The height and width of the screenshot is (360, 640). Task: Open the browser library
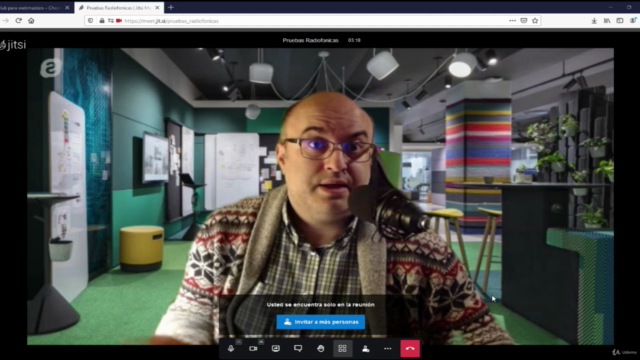[x=607, y=21]
